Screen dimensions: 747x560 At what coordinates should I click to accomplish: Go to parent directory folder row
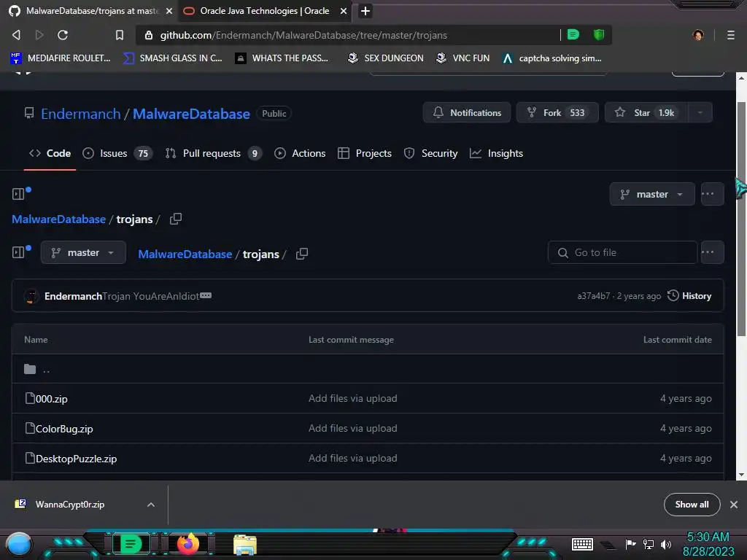point(368,369)
